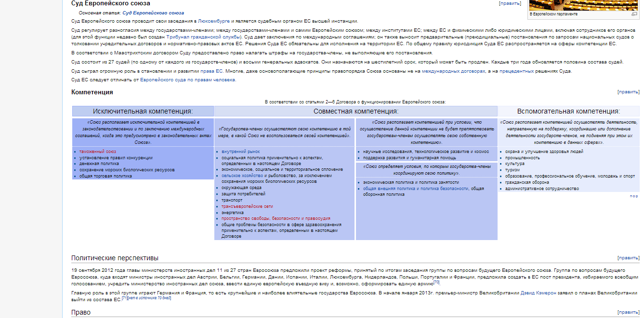
Task: Follow the 'трансъевропейские сети' link
Action: pyautogui.click(x=247, y=206)
